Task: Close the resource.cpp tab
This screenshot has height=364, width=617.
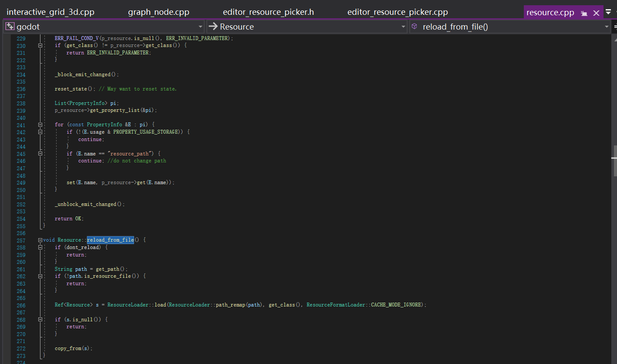Action: pos(597,13)
